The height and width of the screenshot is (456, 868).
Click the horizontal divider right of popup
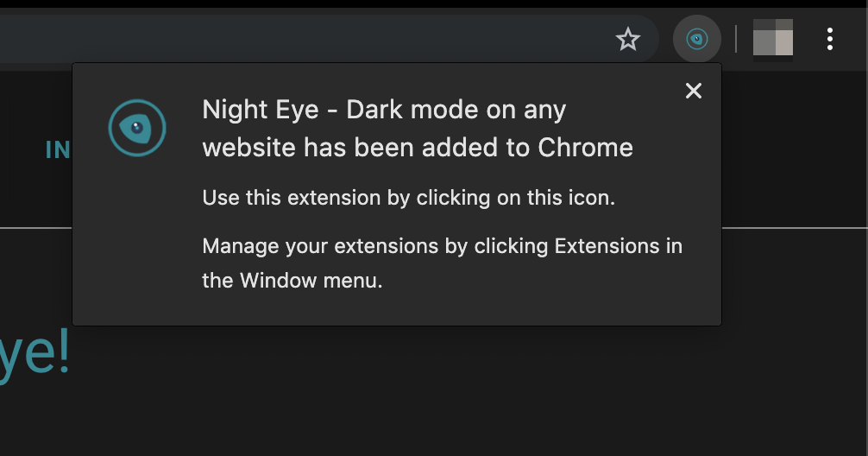pos(794,227)
